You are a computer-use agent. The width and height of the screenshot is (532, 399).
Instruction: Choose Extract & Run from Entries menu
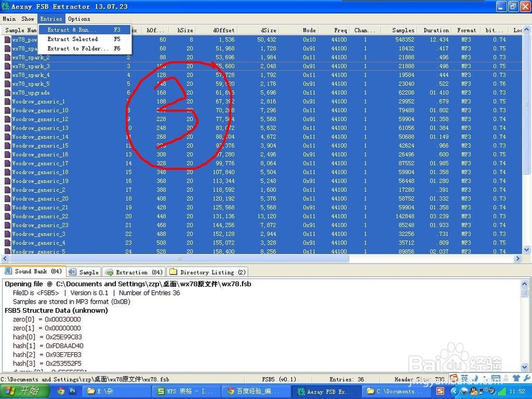pyautogui.click(x=85, y=30)
